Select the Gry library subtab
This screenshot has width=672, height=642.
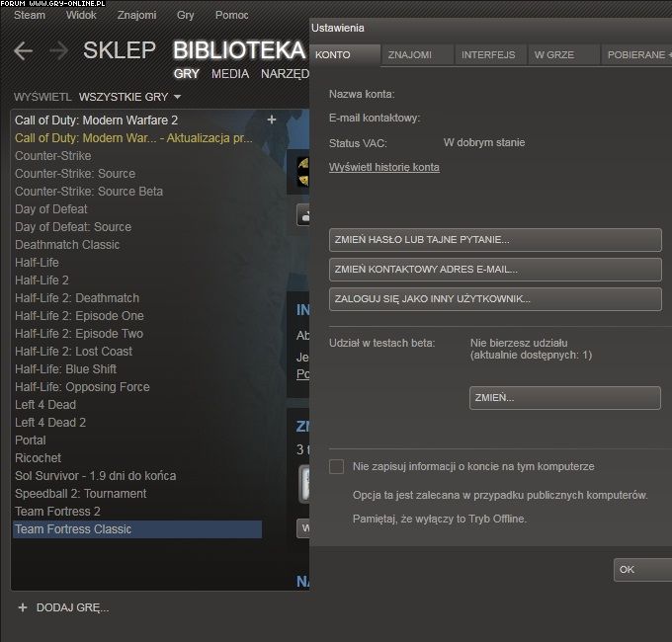pos(186,74)
